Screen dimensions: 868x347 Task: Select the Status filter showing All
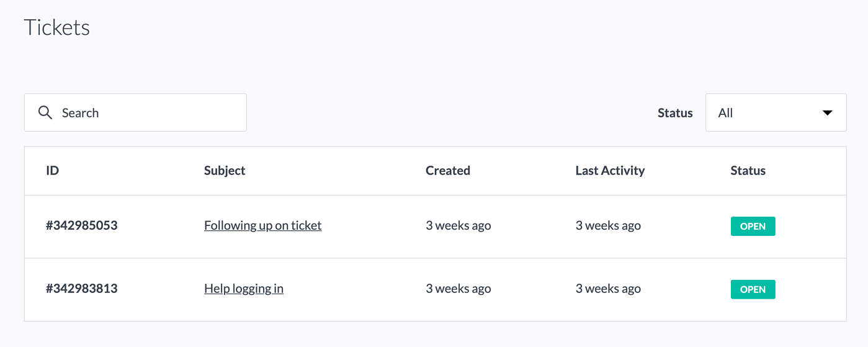[776, 112]
